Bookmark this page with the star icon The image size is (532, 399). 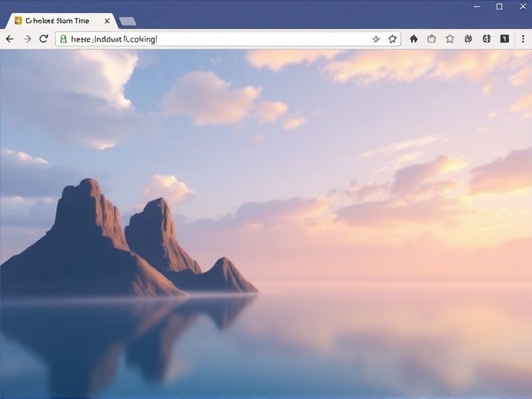click(394, 39)
